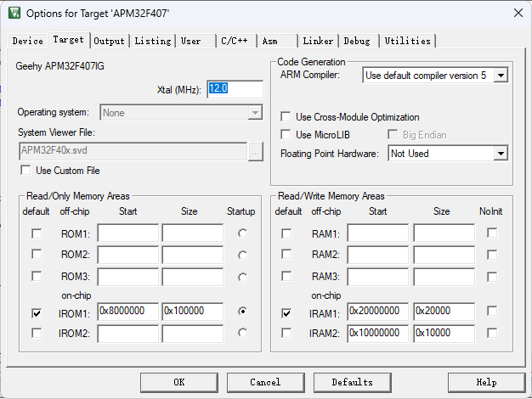Switch to the Linker tab
Screen dimensions: 532x399
318,41
